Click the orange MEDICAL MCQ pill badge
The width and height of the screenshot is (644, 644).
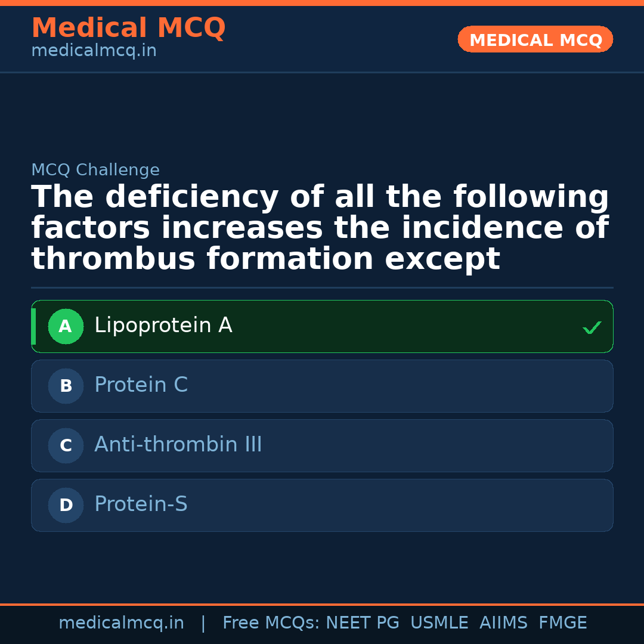[535, 40]
